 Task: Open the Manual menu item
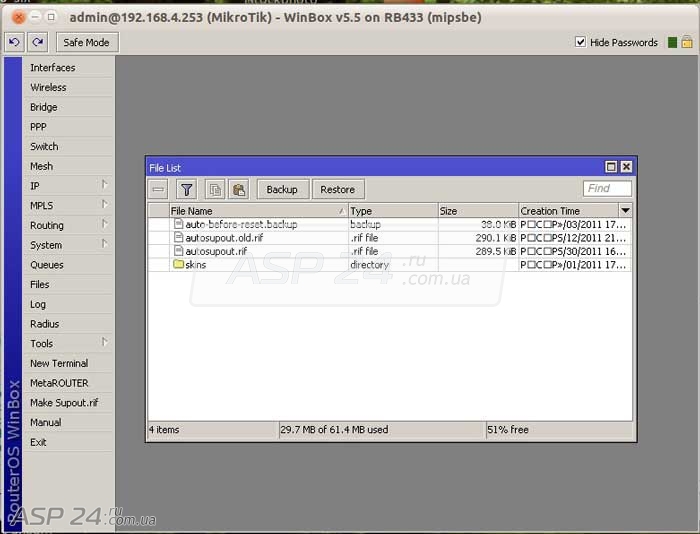click(69, 422)
